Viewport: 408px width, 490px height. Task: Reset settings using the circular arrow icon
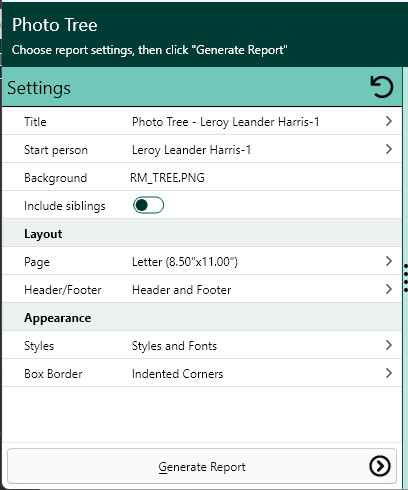(x=382, y=87)
